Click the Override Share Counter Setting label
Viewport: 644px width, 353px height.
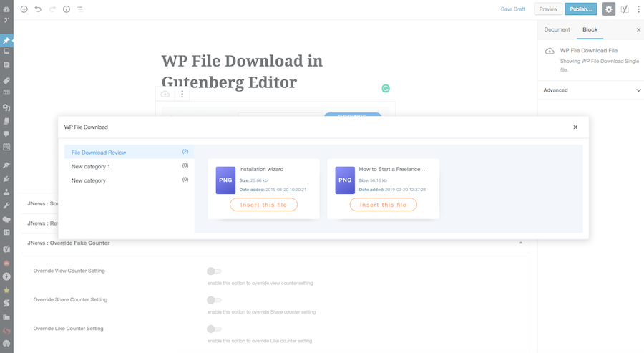70,299
